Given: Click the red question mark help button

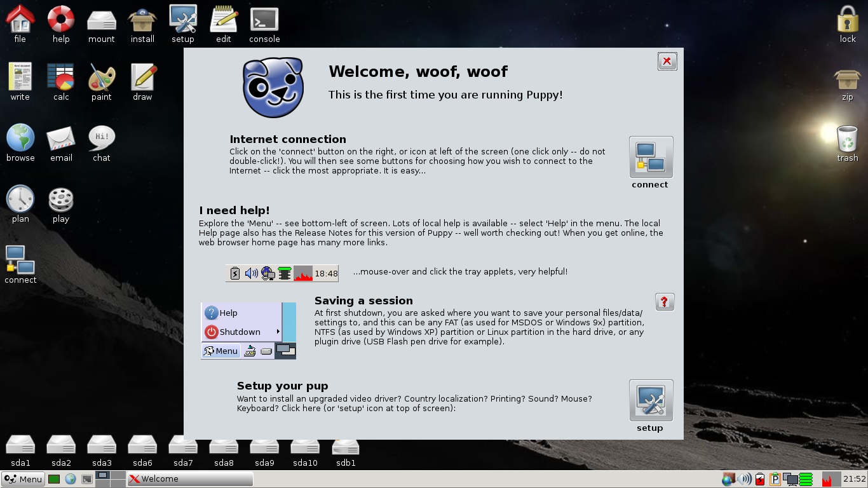Looking at the screenshot, I should point(664,302).
